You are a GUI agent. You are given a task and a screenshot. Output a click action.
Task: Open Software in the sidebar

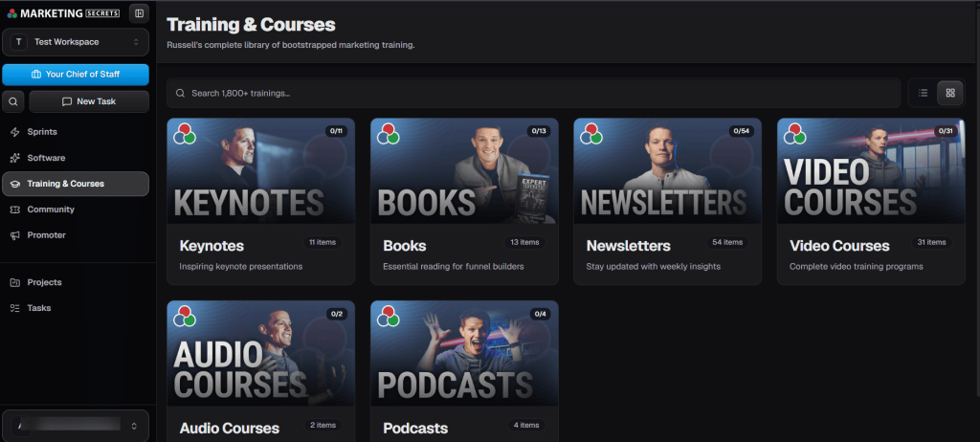click(x=76, y=158)
